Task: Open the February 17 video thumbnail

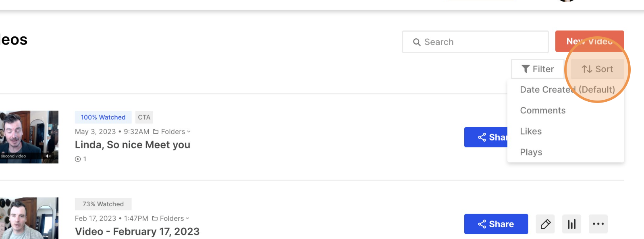Action: click(x=29, y=218)
